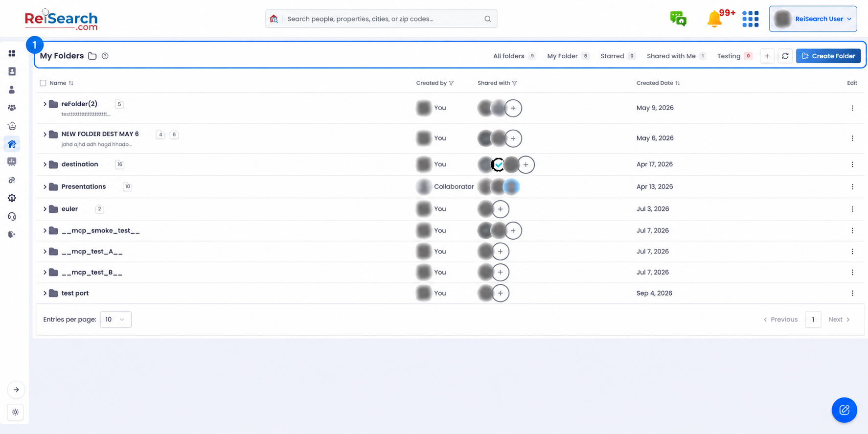Click the magnifier icon in search bar

488,19
